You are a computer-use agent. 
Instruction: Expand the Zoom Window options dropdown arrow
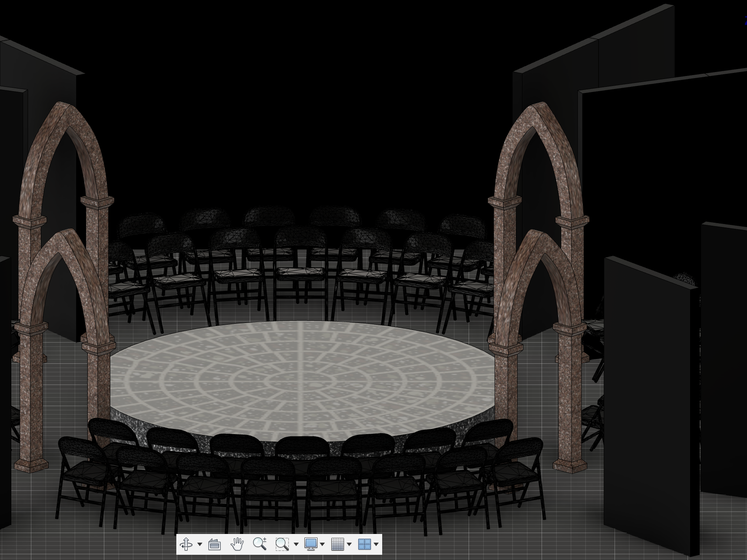[x=296, y=544]
